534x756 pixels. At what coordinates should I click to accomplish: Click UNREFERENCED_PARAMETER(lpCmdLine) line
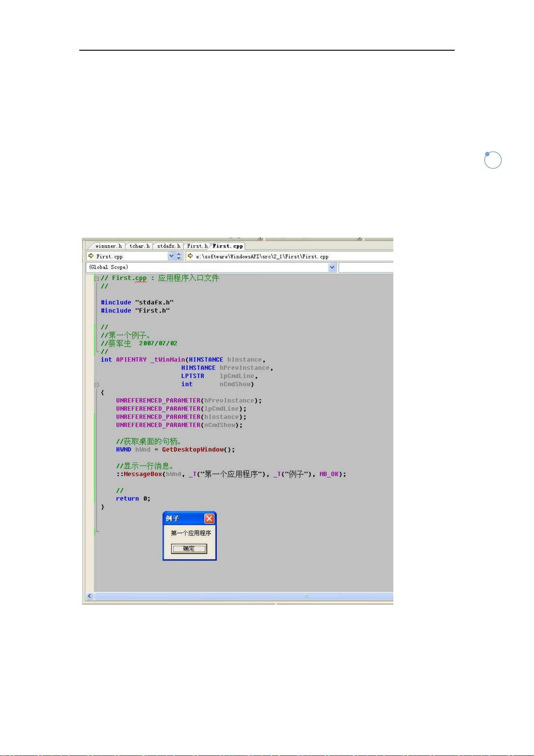[181, 408]
